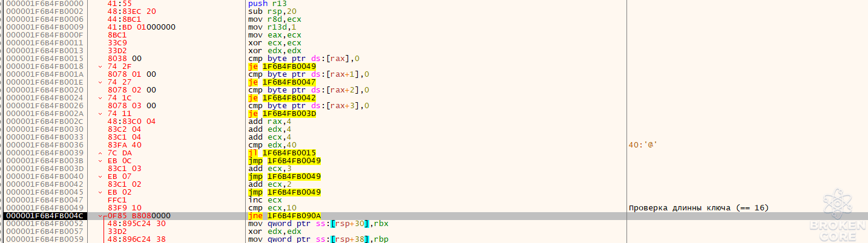Image resolution: width=868 pixels, height=243 pixels.
Task: Select the 'cmp ecx,10' instruction
Action: [x=271, y=208]
